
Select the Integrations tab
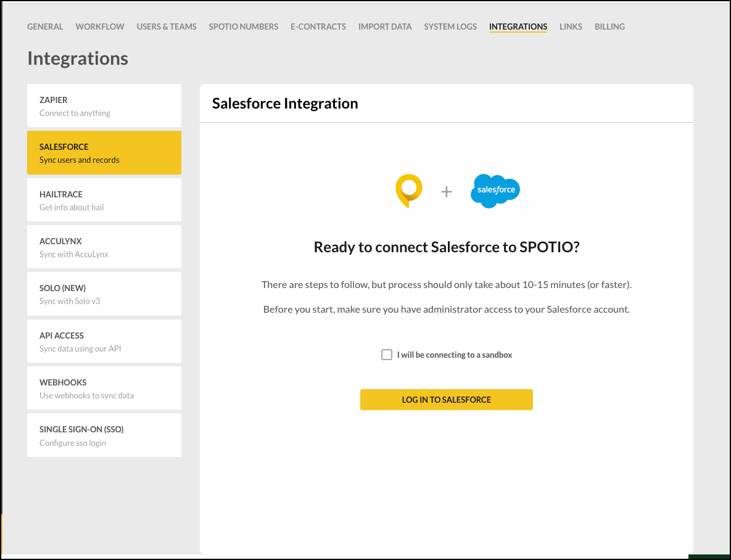click(x=518, y=27)
